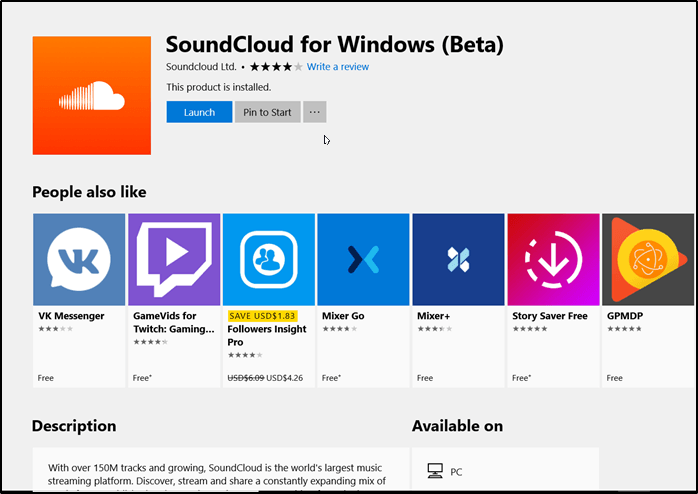Viewport: 698px width, 494px height.
Task: Click the People also like heading
Action: pos(89,192)
